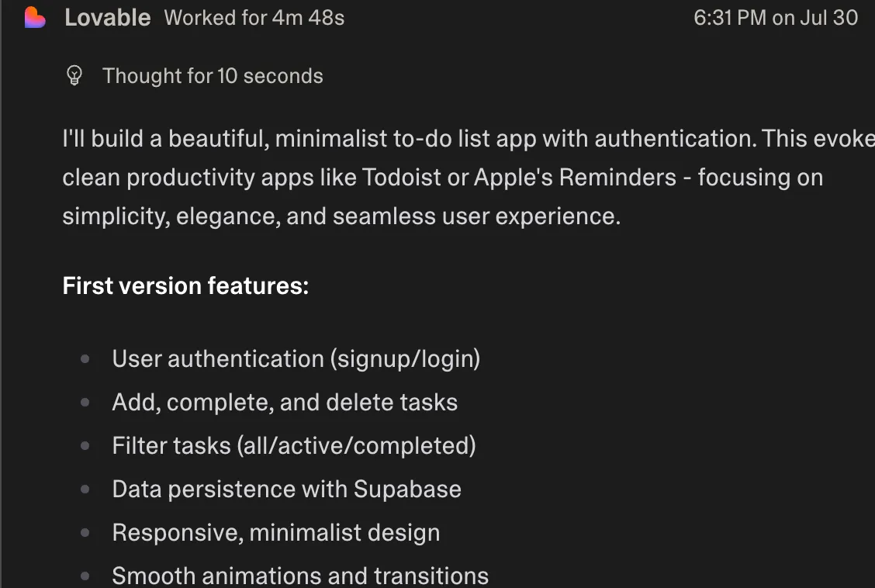Select the "User authentication (signup/login)" list item
This screenshot has height=588, width=875.
pos(296,358)
